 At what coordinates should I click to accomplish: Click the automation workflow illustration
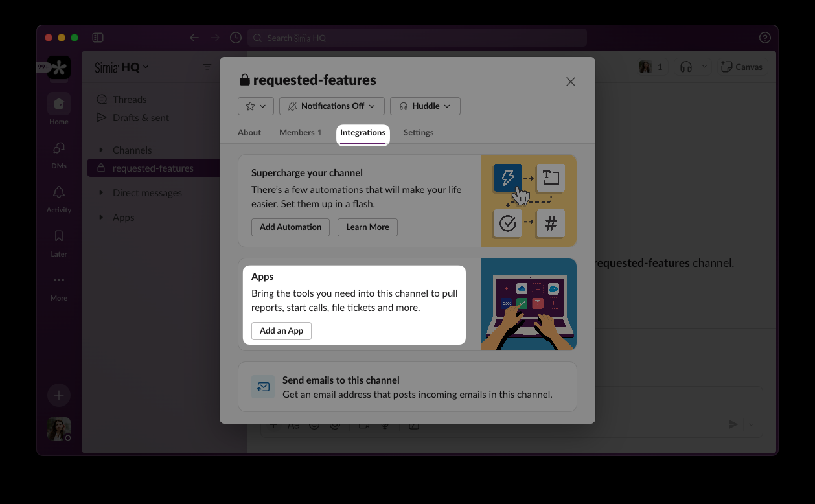529,201
